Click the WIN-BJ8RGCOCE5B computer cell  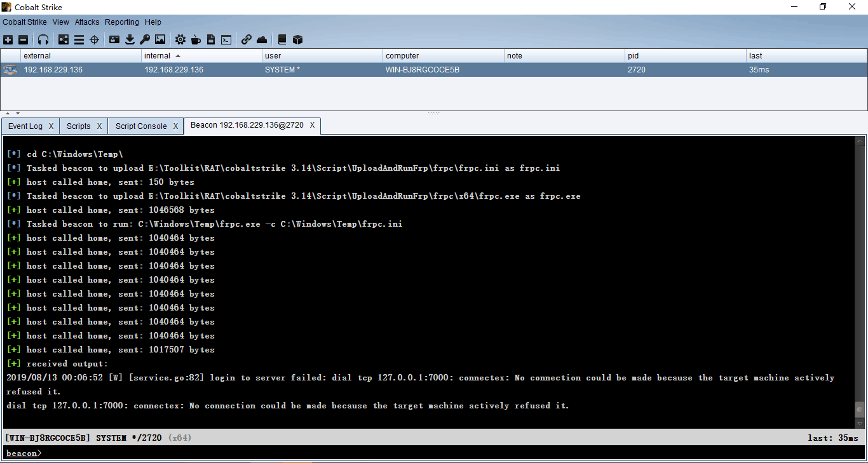coord(443,70)
